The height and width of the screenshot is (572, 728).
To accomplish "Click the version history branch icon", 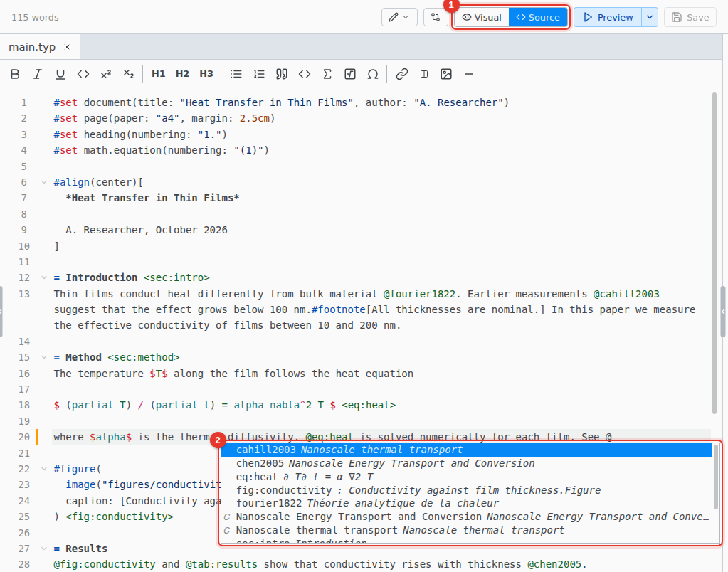I will (x=436, y=17).
